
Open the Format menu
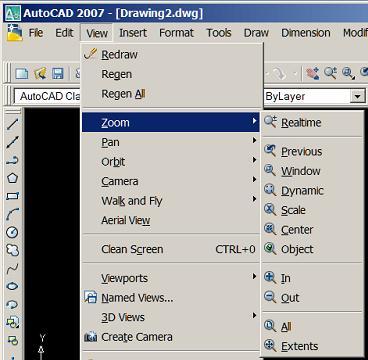click(176, 33)
